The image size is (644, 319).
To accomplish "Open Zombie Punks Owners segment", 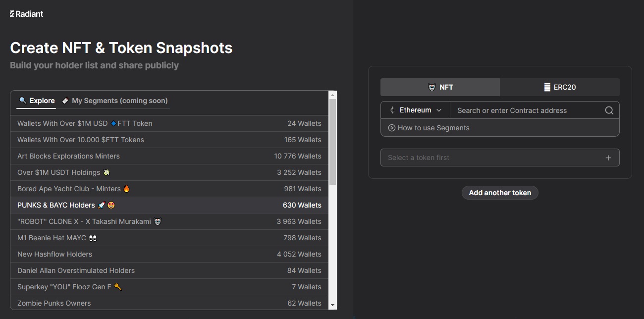I will (169, 303).
